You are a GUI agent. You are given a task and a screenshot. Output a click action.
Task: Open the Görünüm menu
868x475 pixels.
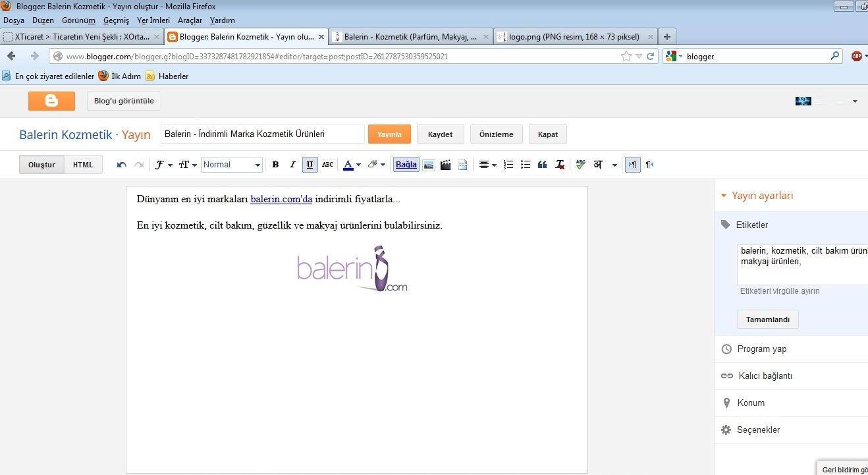pyautogui.click(x=78, y=20)
